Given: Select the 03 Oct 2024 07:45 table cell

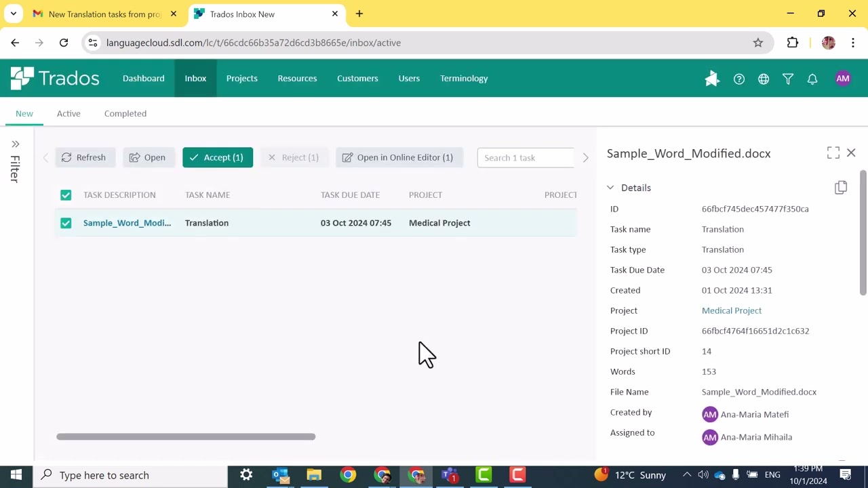Looking at the screenshot, I should point(356,223).
